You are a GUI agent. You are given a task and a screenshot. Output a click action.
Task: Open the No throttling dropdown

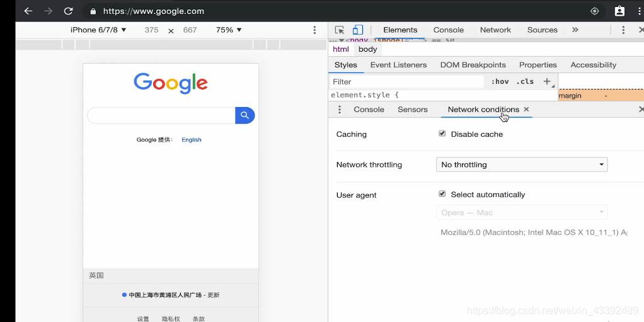[x=522, y=164]
